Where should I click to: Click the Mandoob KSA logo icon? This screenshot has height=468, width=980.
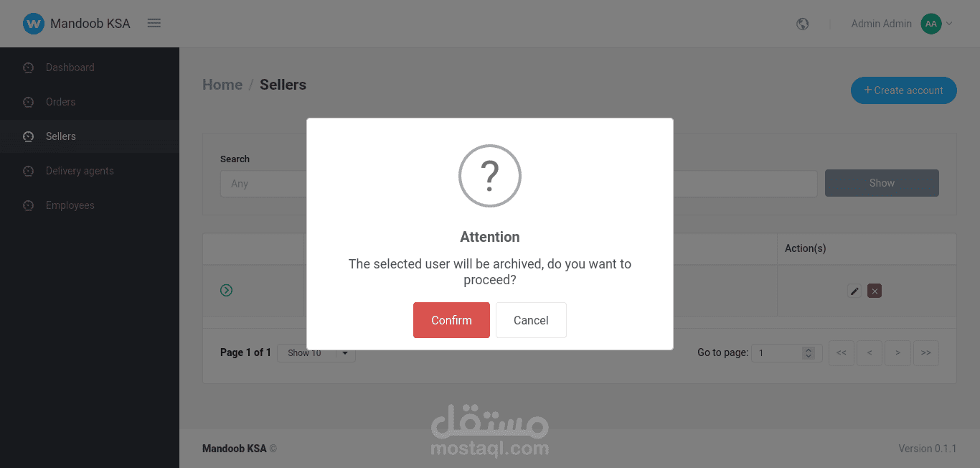point(33,24)
